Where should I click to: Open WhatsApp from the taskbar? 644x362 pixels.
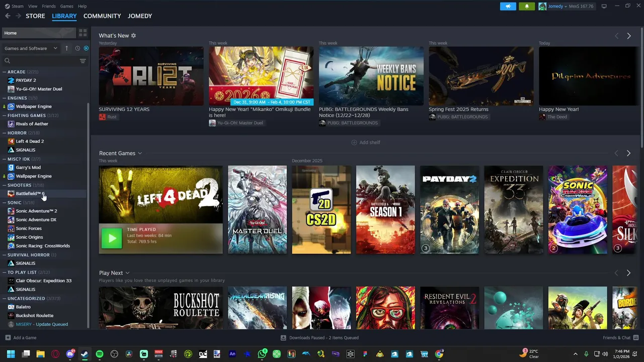262,354
